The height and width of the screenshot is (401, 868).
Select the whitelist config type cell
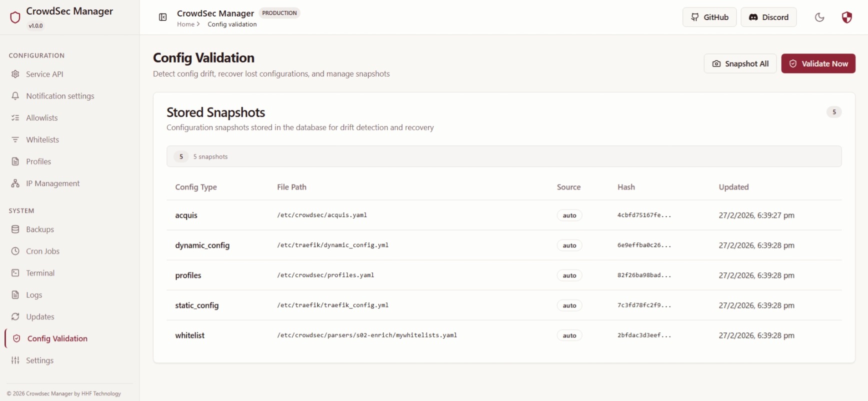pyautogui.click(x=190, y=335)
